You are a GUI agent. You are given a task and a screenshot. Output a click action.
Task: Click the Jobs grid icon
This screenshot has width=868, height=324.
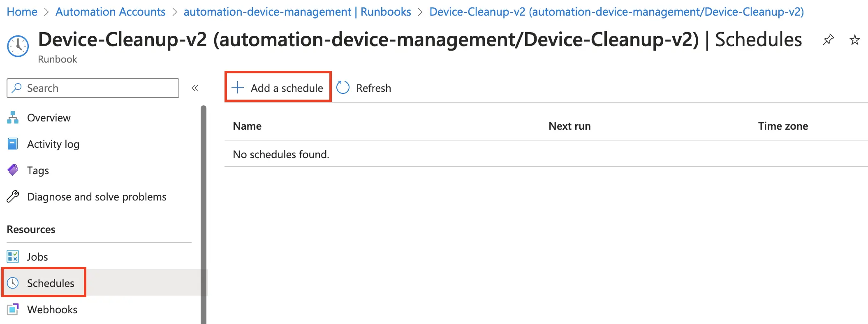point(13,257)
